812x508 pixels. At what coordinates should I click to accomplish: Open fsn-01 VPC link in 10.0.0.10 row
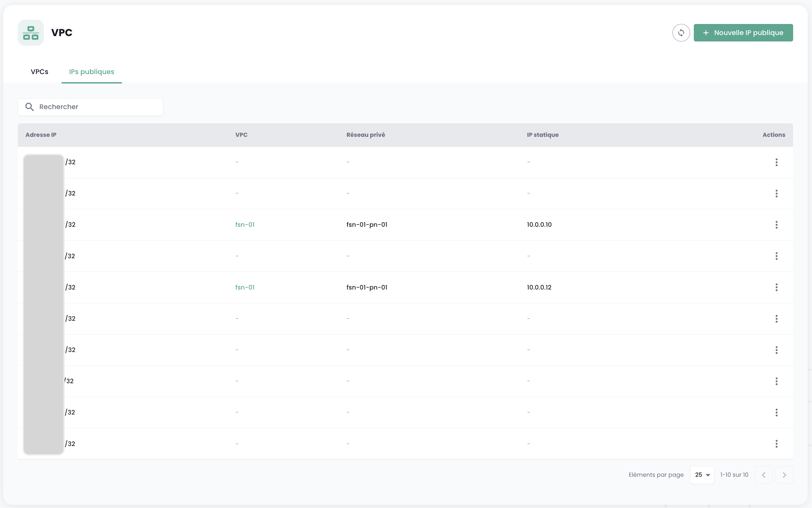245,224
